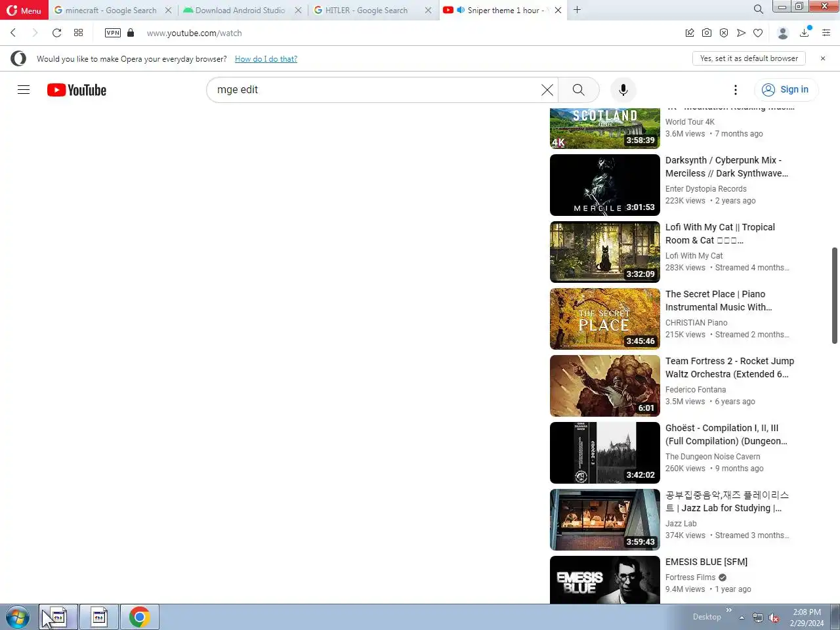Click the YouTube search button
The image size is (840, 630).
click(578, 90)
